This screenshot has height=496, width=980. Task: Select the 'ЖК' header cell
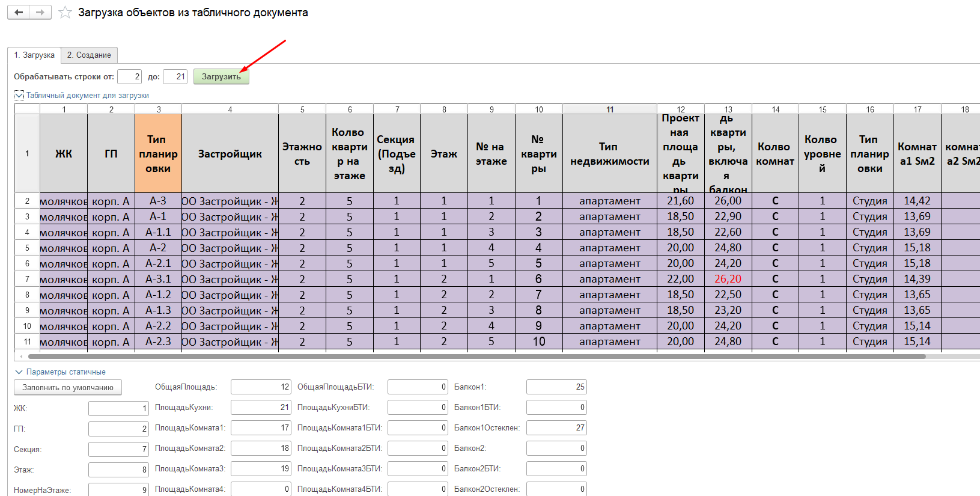(64, 153)
